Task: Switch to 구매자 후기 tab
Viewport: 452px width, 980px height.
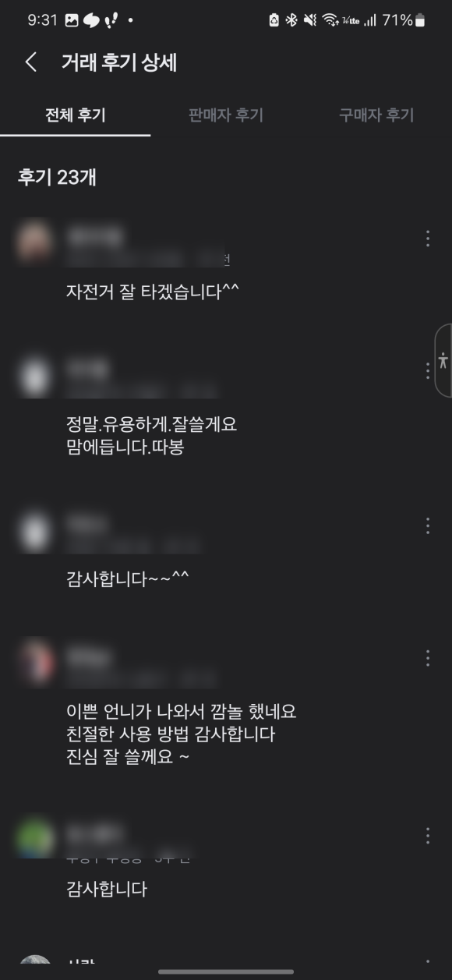Action: pyautogui.click(x=376, y=115)
